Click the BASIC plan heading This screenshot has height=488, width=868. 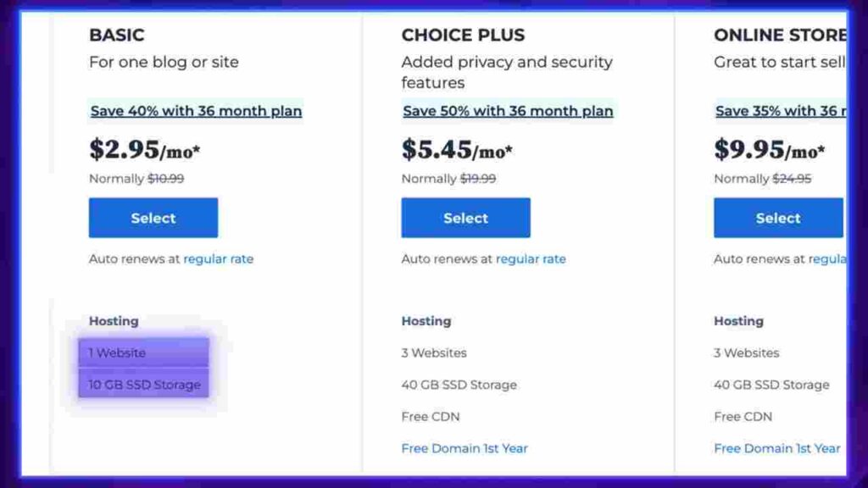pos(117,35)
